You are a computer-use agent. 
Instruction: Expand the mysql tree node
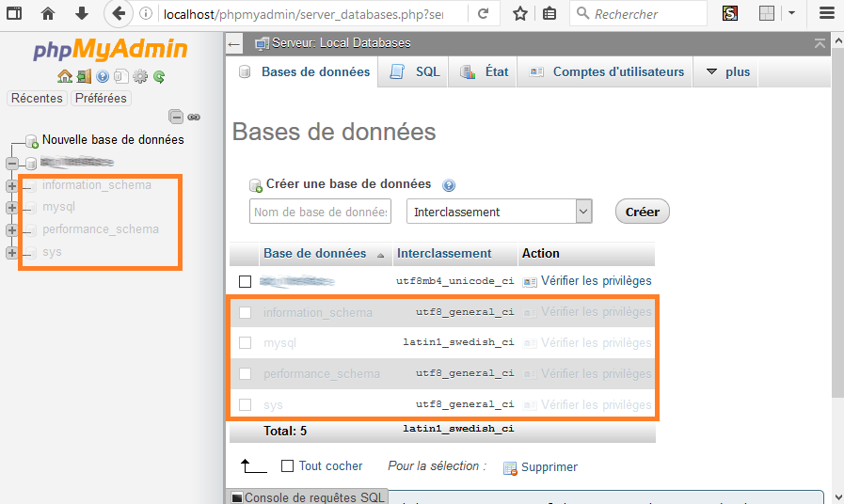(x=12, y=208)
